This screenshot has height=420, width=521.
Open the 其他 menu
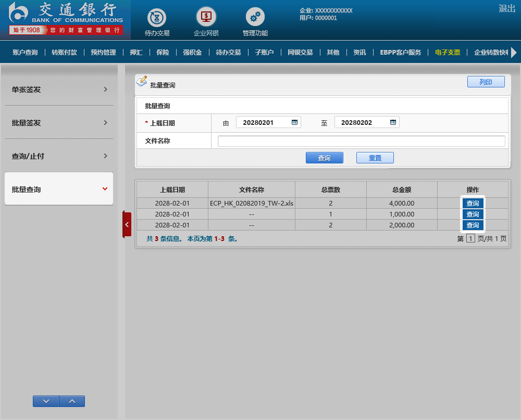coord(333,52)
